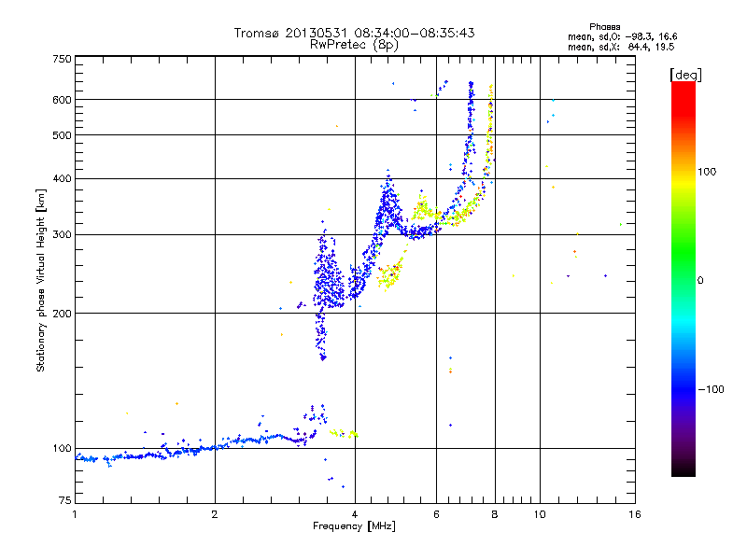Click the plot title 'Tromsø 20130531 08:34:00-08:35:43'
The height and width of the screenshot is (560, 747).
click(x=354, y=33)
